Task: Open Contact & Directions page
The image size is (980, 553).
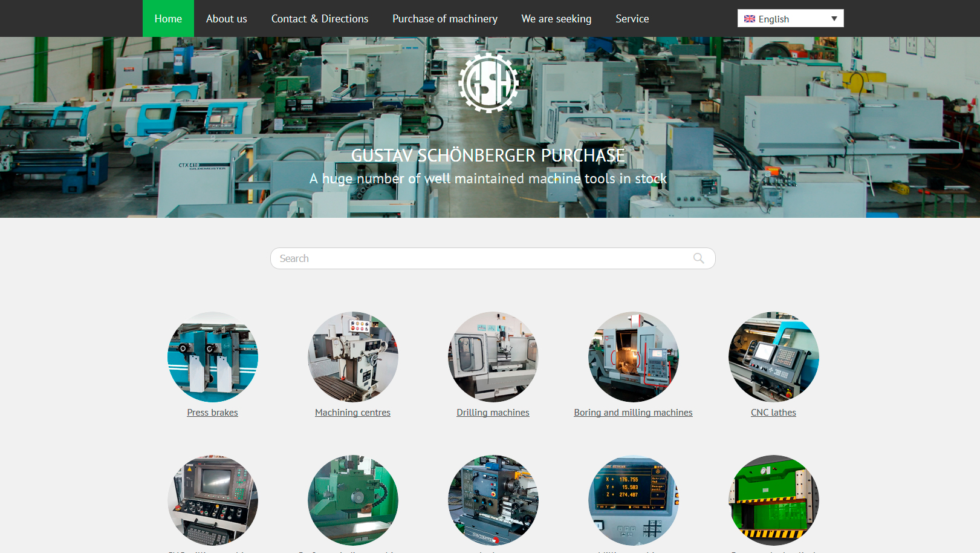Action: click(x=319, y=19)
